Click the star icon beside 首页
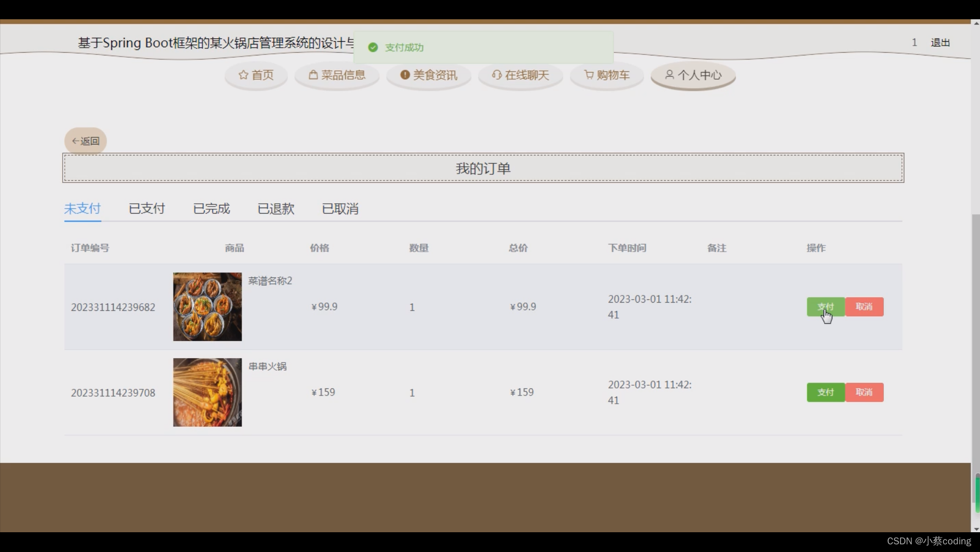This screenshot has width=980, height=552. tap(243, 75)
